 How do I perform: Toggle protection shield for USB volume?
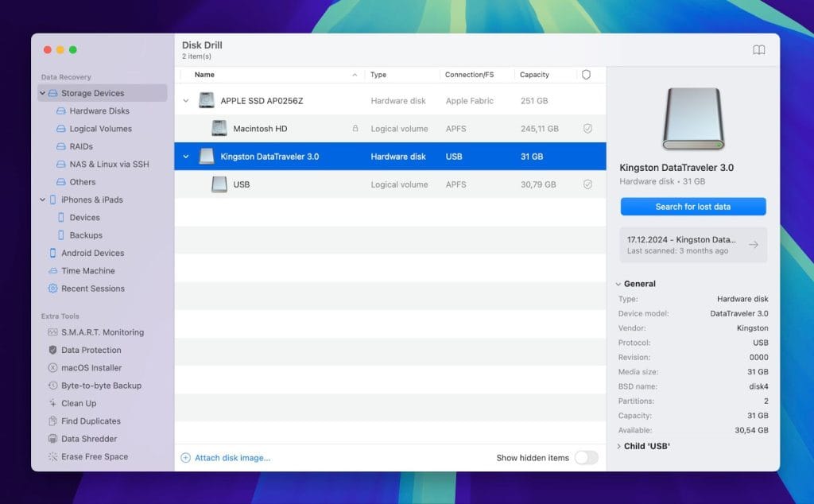[587, 184]
